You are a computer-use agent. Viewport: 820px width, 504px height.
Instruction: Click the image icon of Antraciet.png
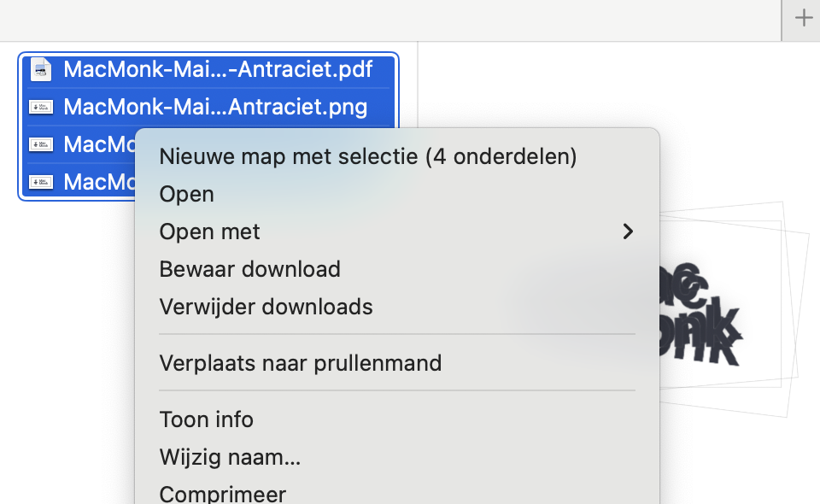pyautogui.click(x=40, y=107)
